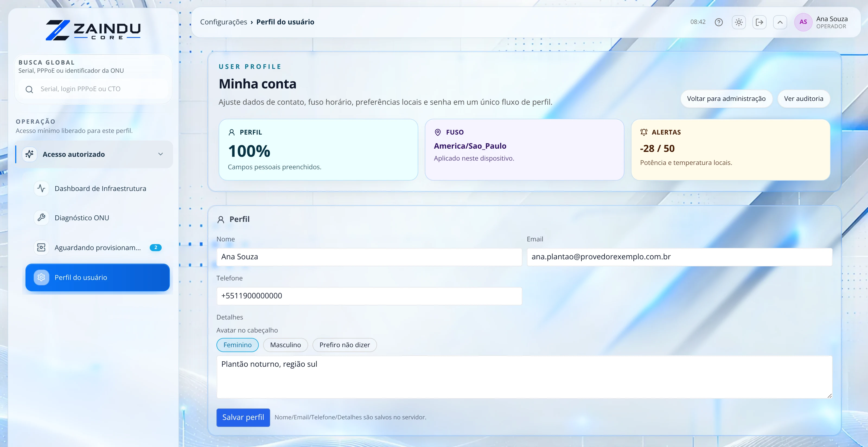
Task: Click the Zaindu Core logo
Action: tap(93, 30)
